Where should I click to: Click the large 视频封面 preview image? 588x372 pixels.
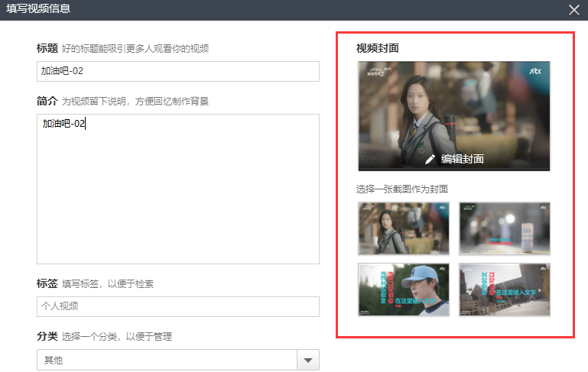click(454, 116)
